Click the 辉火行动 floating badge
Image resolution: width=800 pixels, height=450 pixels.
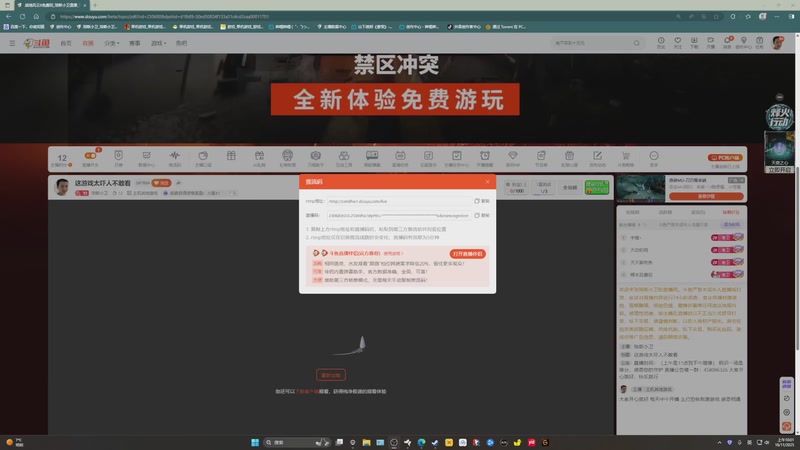pyautogui.click(x=779, y=117)
